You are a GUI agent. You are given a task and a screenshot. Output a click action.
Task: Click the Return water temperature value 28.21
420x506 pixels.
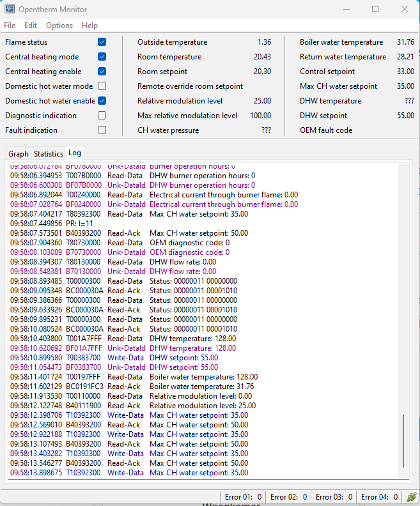click(x=405, y=57)
